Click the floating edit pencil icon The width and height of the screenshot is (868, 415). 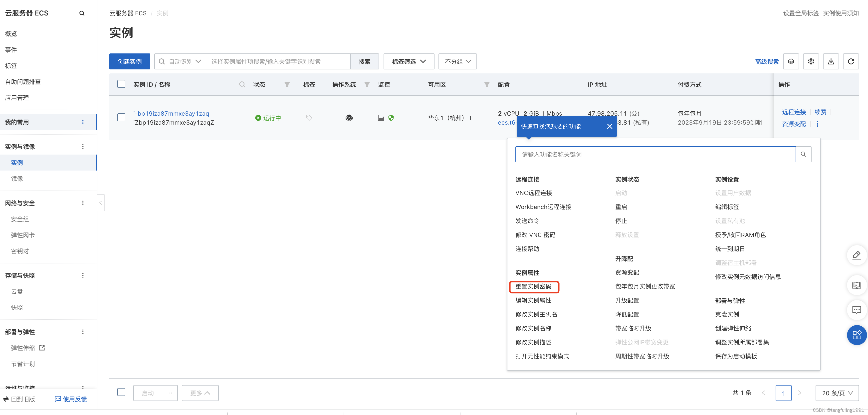(857, 255)
